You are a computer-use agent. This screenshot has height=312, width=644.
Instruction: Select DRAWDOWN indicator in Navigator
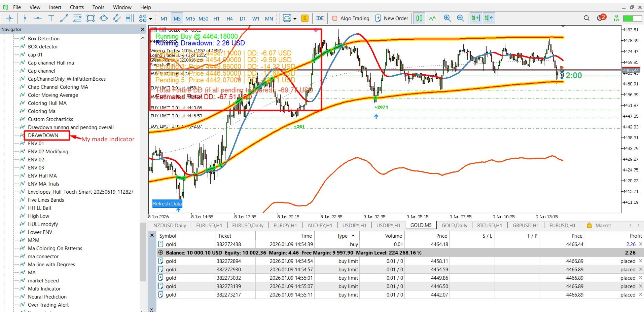(x=43, y=135)
